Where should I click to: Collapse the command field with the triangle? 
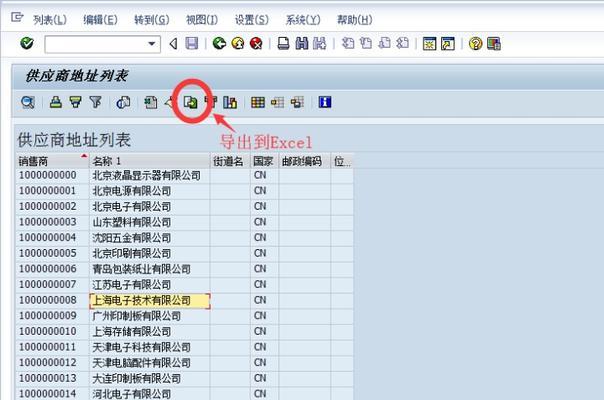coord(173,44)
